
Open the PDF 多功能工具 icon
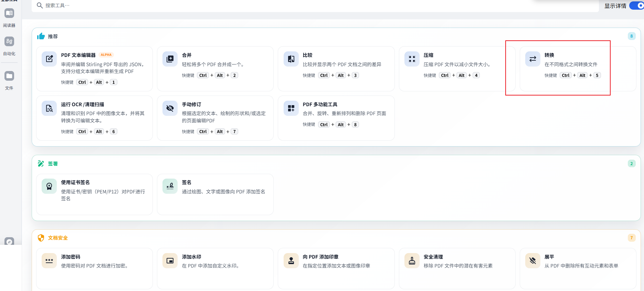click(x=291, y=108)
